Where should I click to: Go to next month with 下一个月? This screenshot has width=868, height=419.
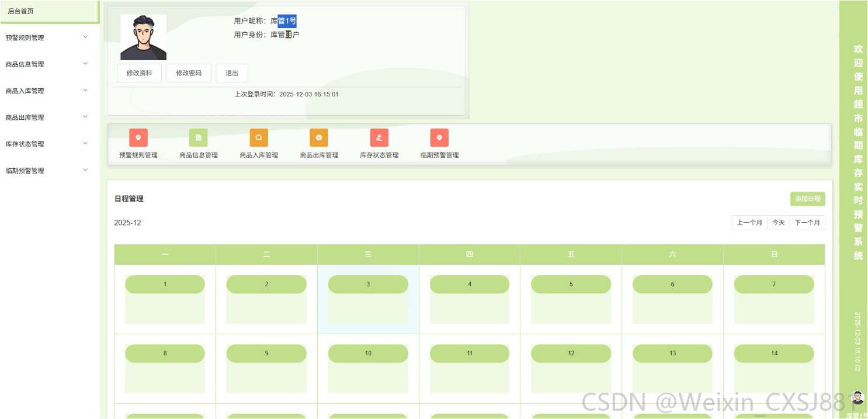click(807, 223)
